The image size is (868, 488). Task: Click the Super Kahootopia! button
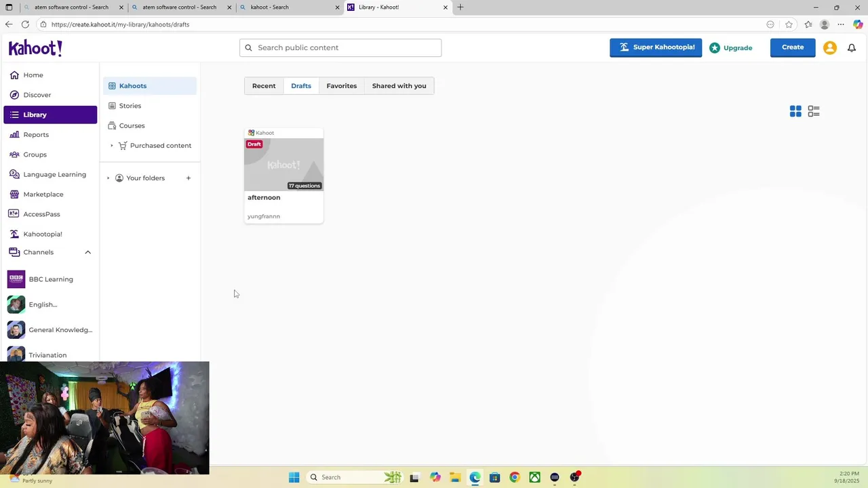pyautogui.click(x=656, y=47)
